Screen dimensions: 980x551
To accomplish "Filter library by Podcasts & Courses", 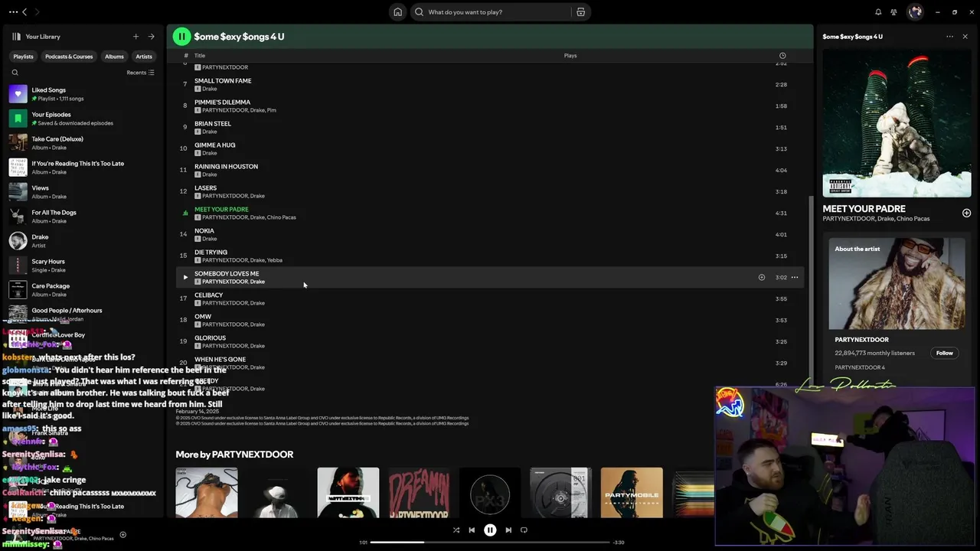I will click(69, 57).
